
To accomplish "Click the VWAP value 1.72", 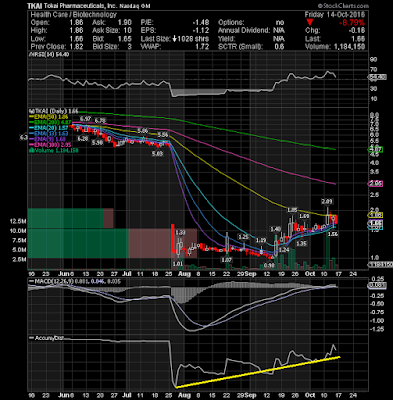I will click(203, 47).
